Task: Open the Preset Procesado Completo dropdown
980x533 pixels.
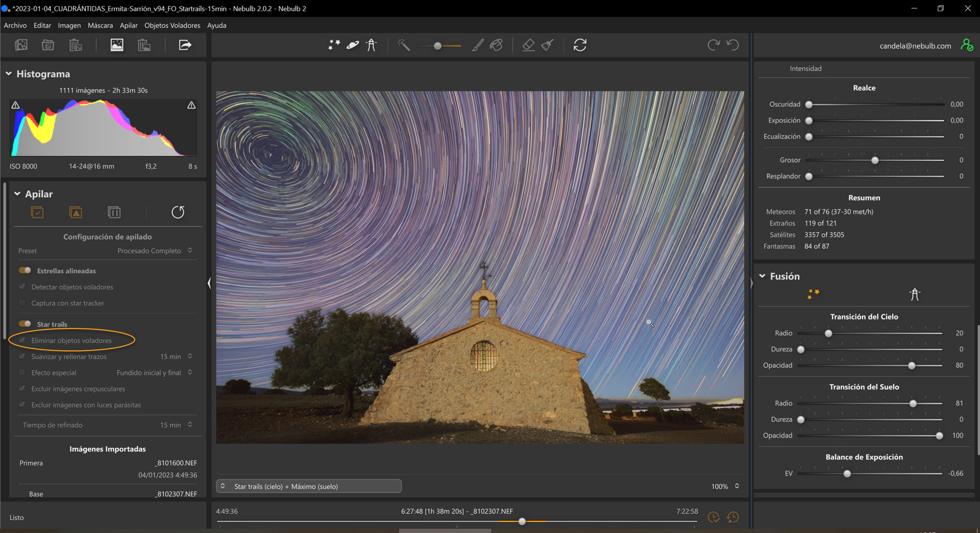Action: tap(155, 250)
